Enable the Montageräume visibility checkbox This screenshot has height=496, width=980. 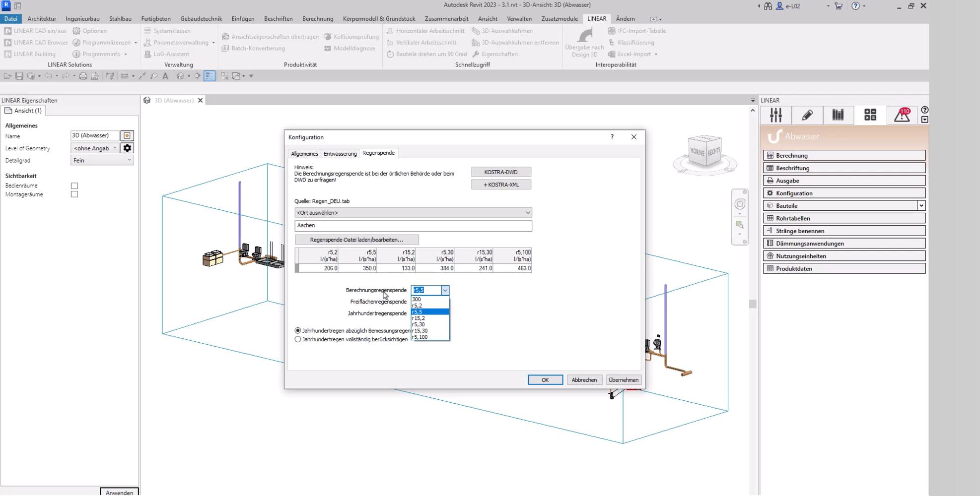tap(74, 194)
